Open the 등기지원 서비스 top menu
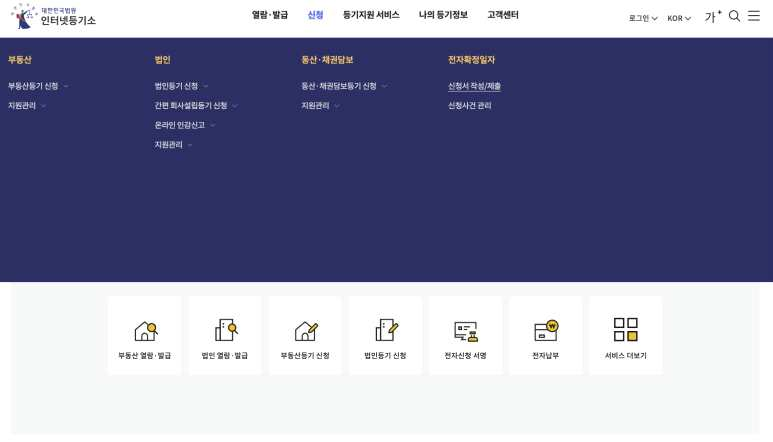 (x=371, y=15)
